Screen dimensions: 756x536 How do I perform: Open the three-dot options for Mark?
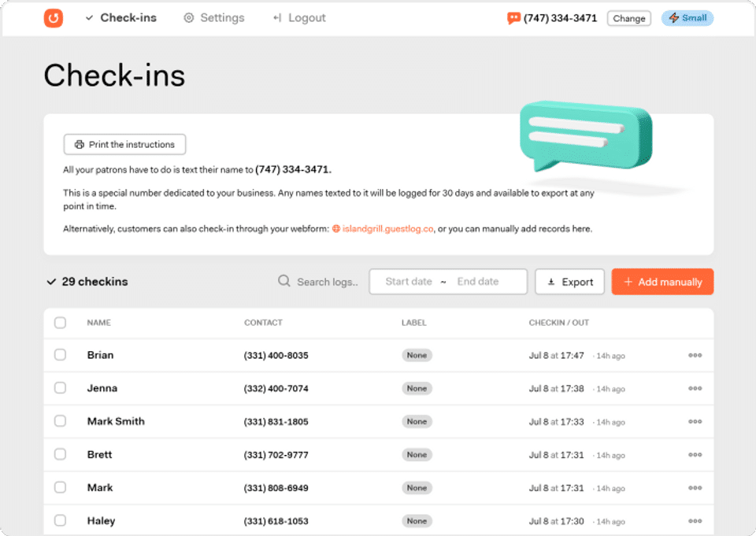pos(695,488)
